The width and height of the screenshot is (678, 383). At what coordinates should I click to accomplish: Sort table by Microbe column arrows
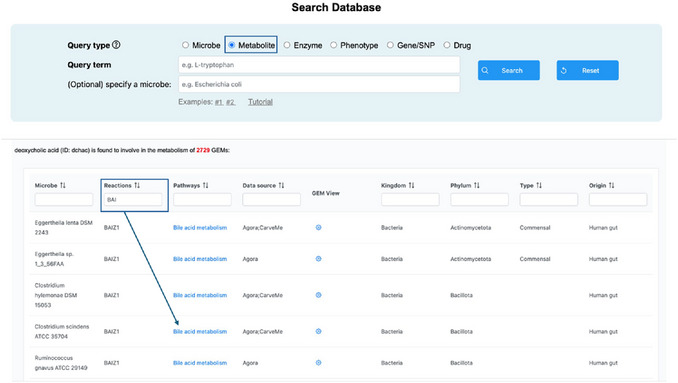pyautogui.click(x=63, y=185)
